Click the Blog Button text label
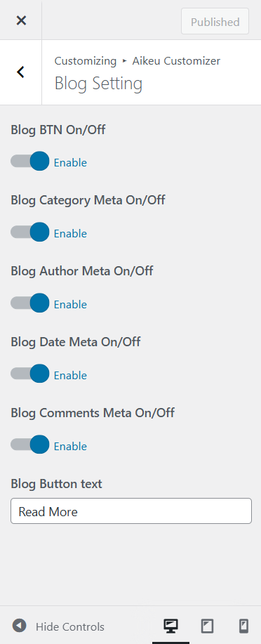Viewport: 261px width, 644px height. point(56,484)
